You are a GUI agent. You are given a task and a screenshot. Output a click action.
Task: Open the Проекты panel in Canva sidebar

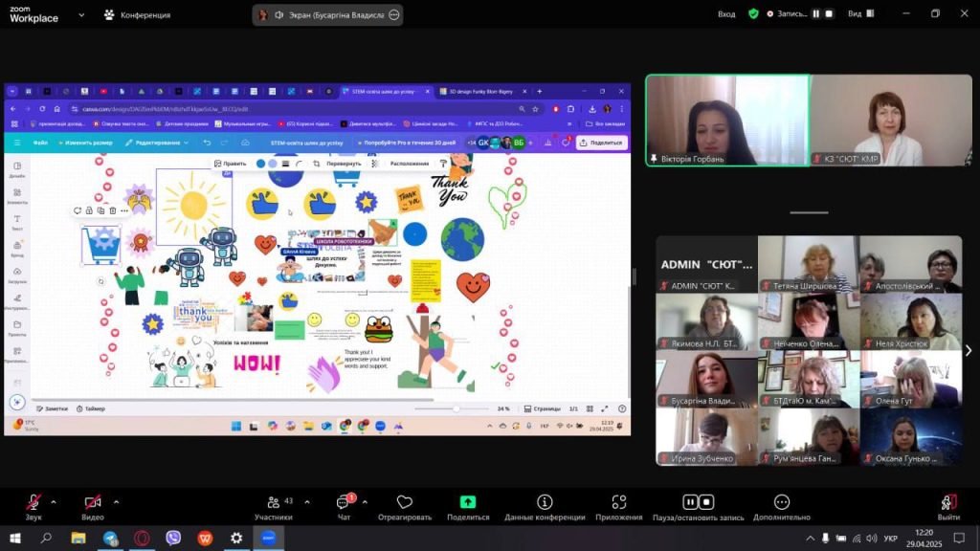click(17, 328)
